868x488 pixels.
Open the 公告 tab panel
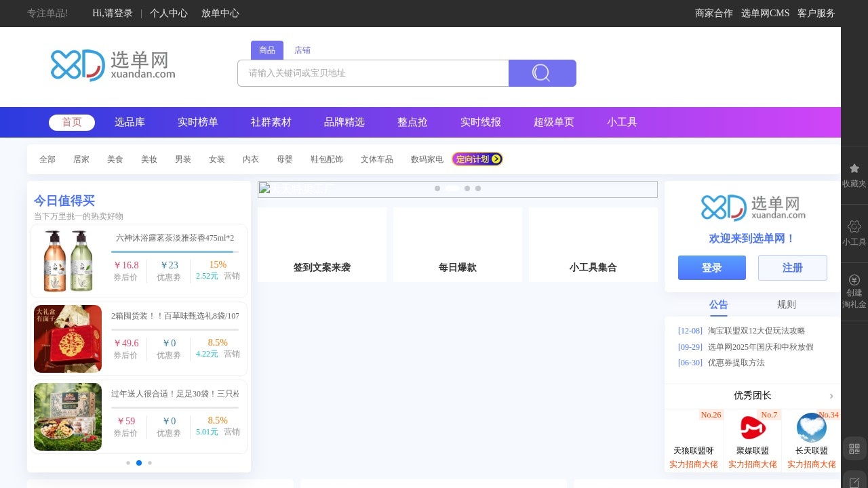tap(719, 304)
